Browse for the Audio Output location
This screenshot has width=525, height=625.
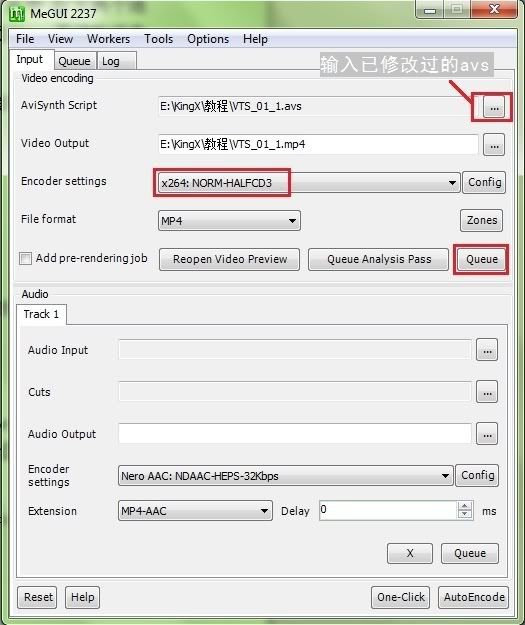pyautogui.click(x=487, y=434)
